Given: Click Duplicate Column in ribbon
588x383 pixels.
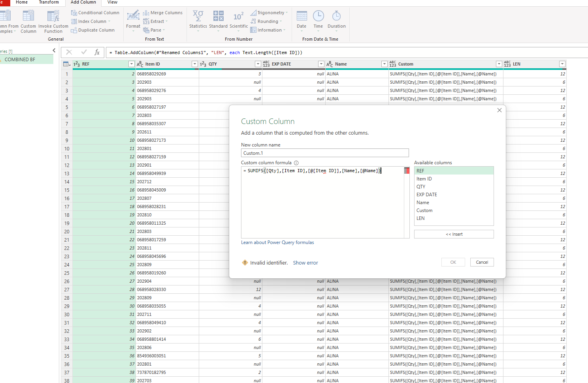Looking at the screenshot, I should (93, 30).
